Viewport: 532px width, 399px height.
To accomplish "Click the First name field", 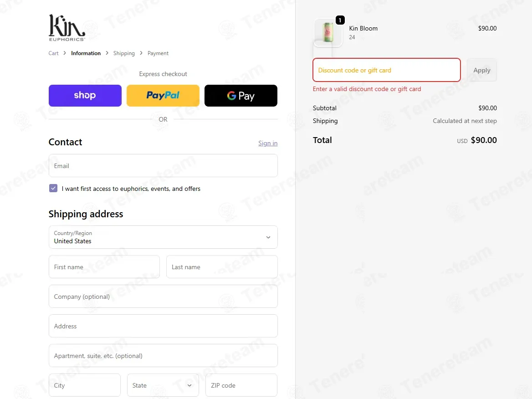I will pos(104,266).
